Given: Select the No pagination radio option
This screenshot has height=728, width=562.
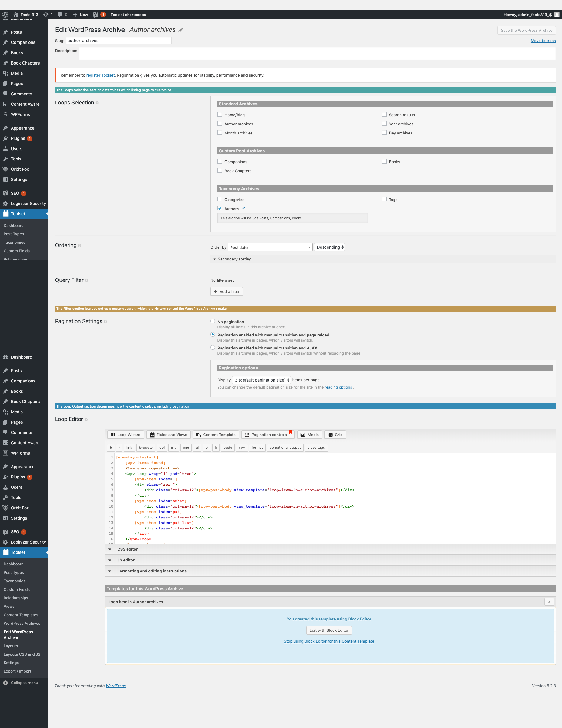Looking at the screenshot, I should click(x=213, y=321).
